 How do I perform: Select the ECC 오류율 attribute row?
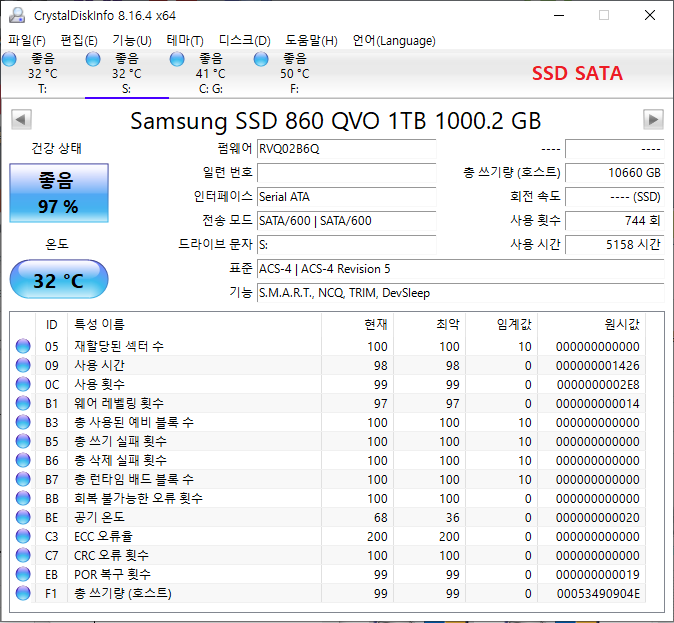tap(328, 536)
